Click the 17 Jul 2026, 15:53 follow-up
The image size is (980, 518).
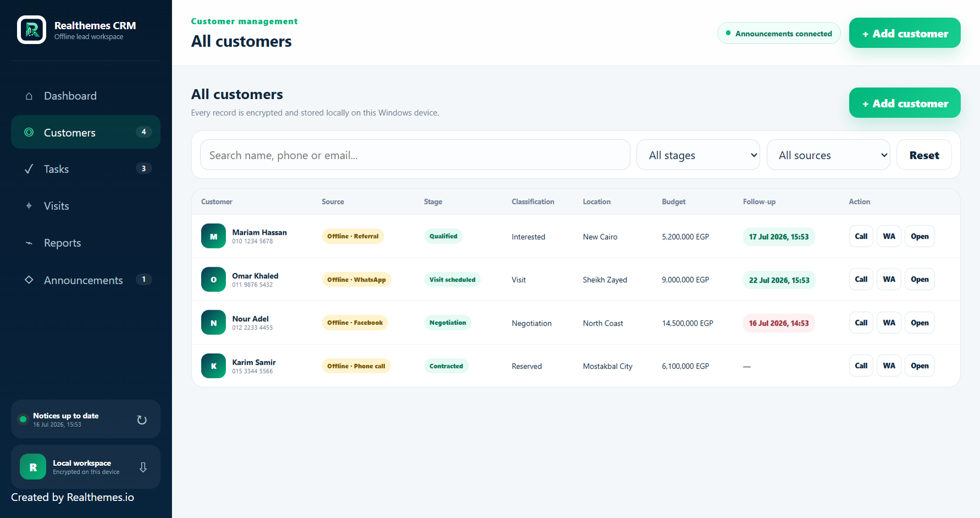click(779, 236)
